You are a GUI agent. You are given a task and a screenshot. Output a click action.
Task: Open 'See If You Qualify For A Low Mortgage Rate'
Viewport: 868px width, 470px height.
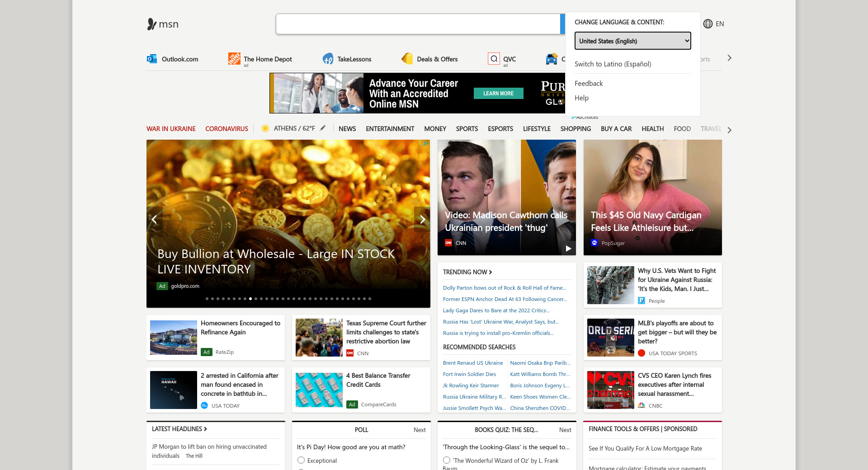(645, 449)
